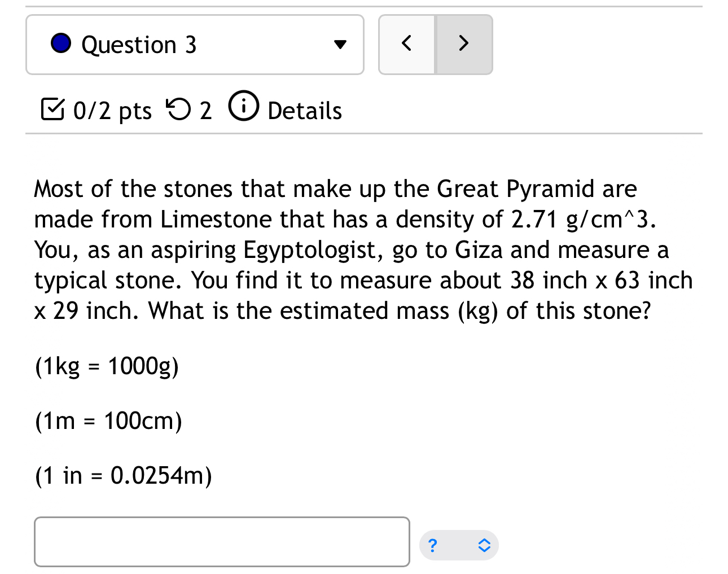
Task: Open the up-down chevron stepper beside the help button
Action: (x=484, y=545)
